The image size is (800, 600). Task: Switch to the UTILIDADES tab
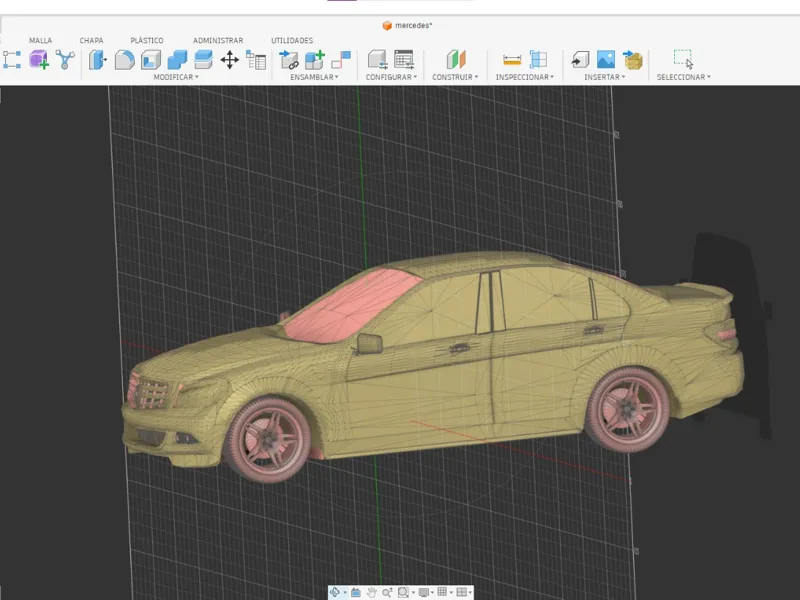(292, 40)
